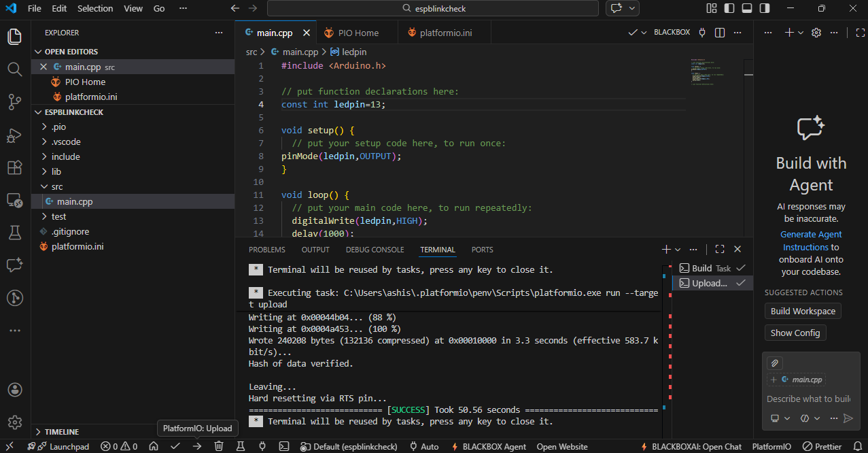Open the PlatformIO Home icon in status bar
This screenshot has height=453, width=868.
tap(154, 446)
